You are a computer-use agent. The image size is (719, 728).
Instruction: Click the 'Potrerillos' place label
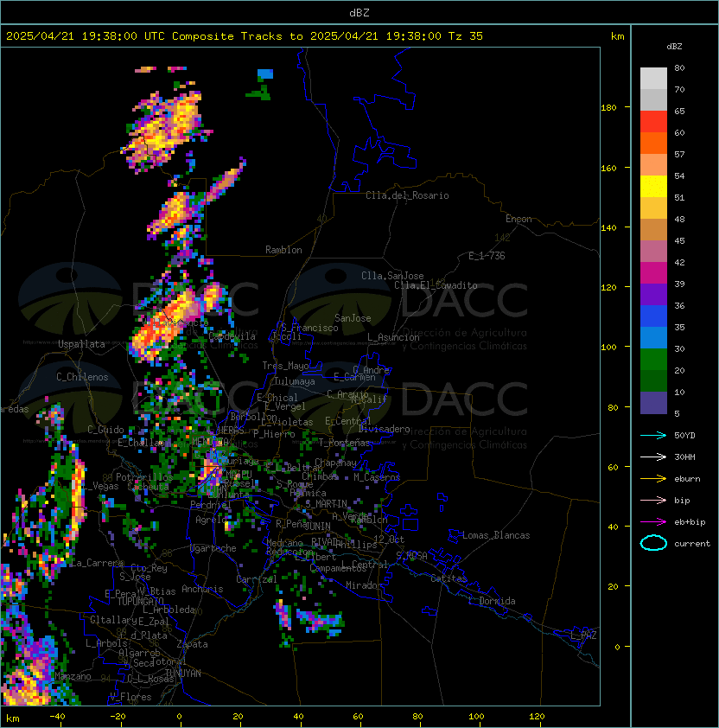[x=144, y=477]
